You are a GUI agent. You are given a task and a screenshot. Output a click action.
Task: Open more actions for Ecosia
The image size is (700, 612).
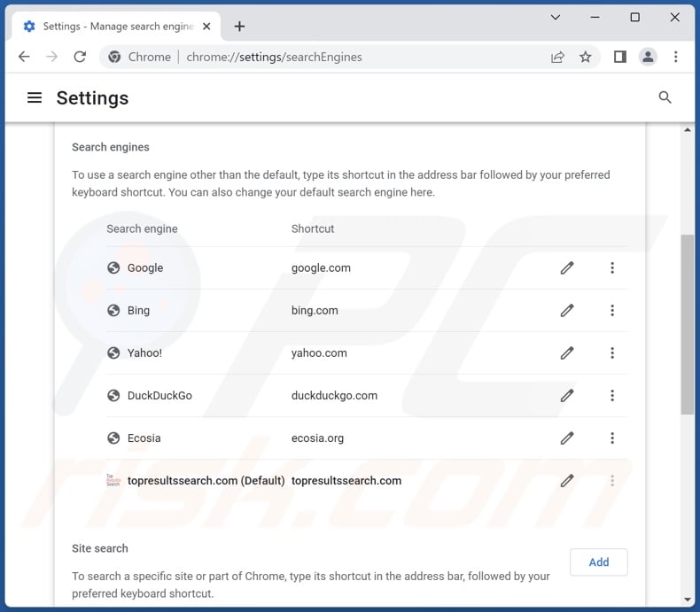click(x=612, y=438)
